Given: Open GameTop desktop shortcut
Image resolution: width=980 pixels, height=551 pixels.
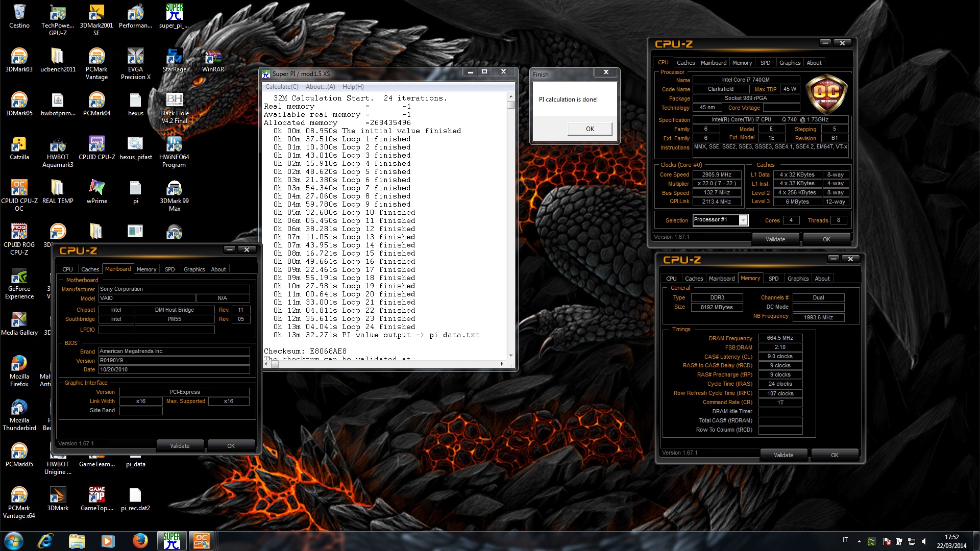Looking at the screenshot, I should click(96, 499).
